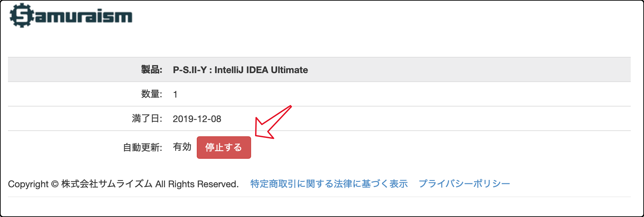Click the 株式会社サムライズム company name
This screenshot has width=644, height=217.
[x=107, y=184]
